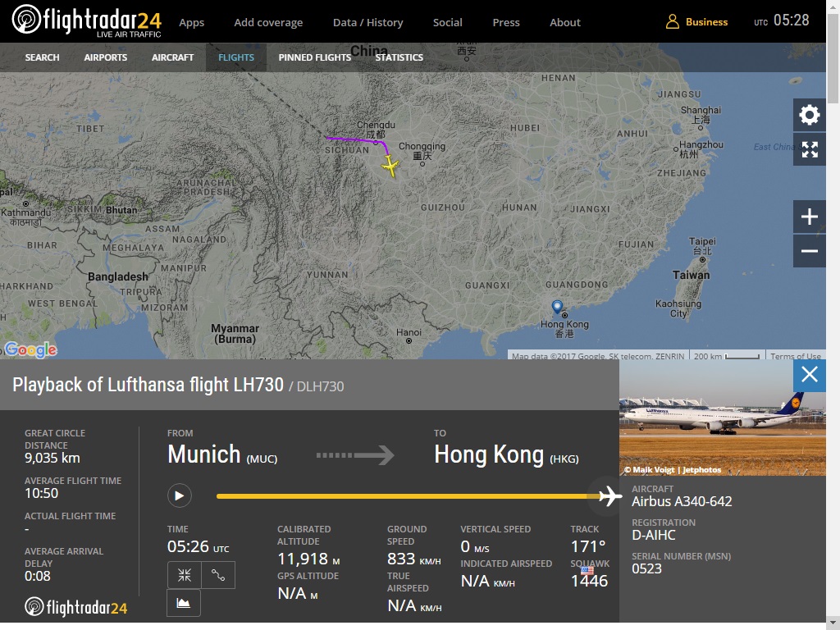The width and height of the screenshot is (840, 630).
Task: Open the Data / History menu
Action: point(367,22)
